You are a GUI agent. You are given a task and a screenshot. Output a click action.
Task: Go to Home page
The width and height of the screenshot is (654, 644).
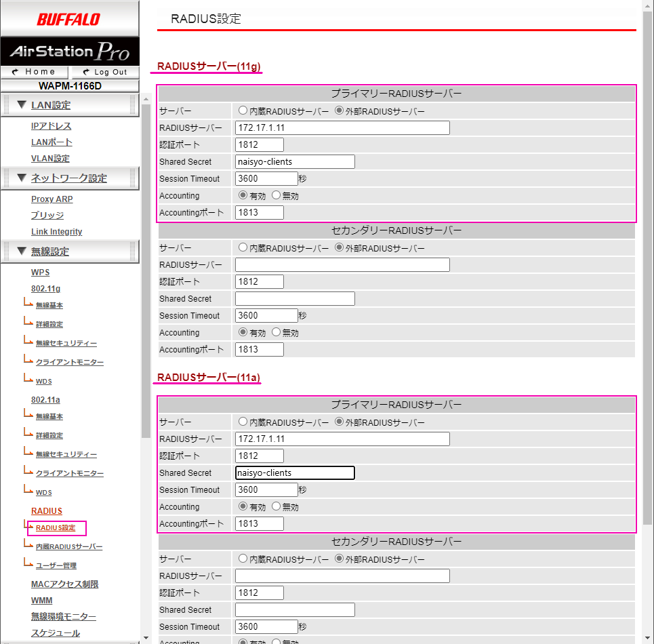tap(34, 72)
